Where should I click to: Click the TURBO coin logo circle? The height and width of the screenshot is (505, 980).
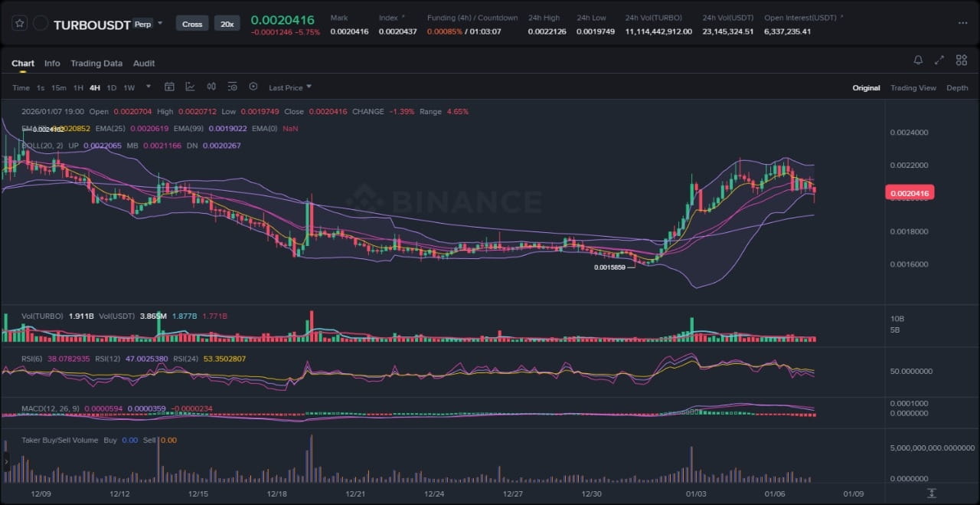(41, 24)
